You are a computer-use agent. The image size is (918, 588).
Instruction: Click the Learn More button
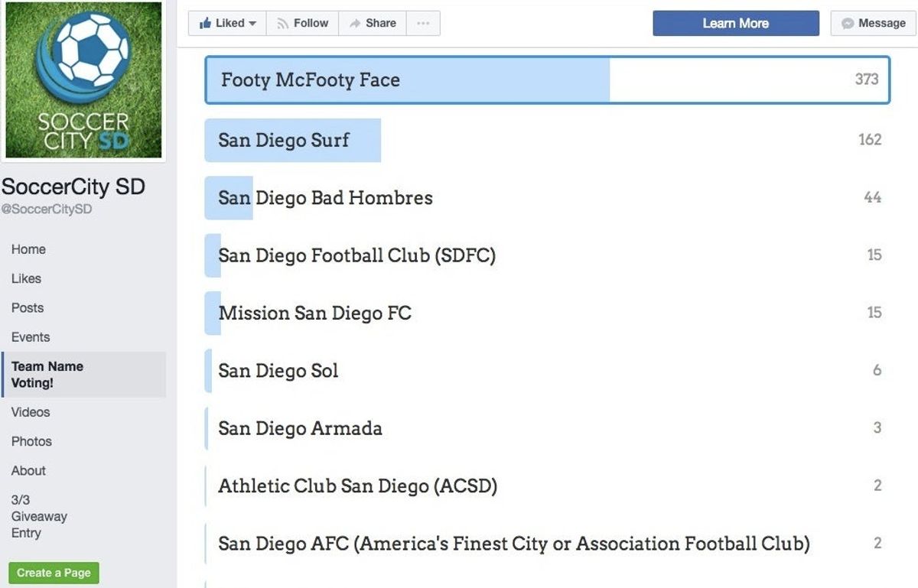tap(735, 23)
